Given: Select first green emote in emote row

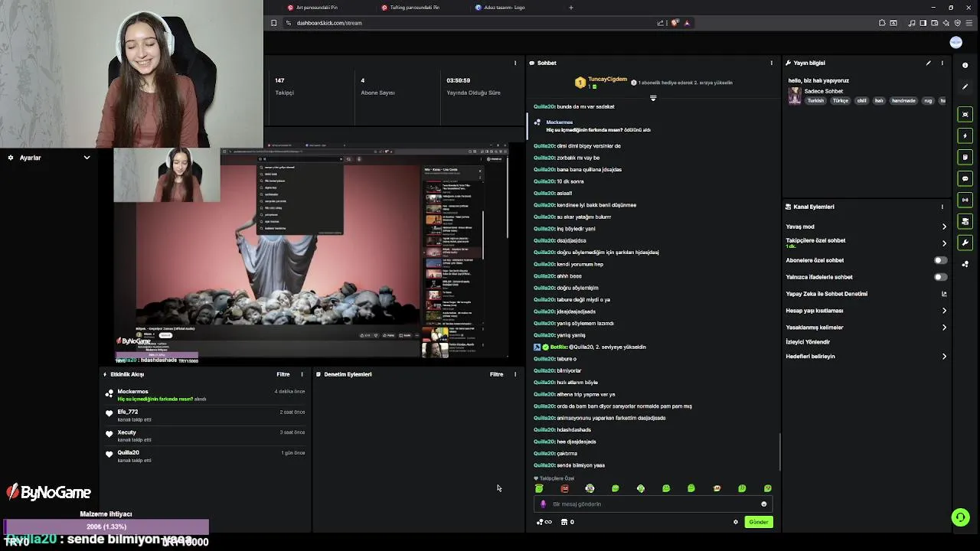Looking at the screenshot, I should point(539,488).
